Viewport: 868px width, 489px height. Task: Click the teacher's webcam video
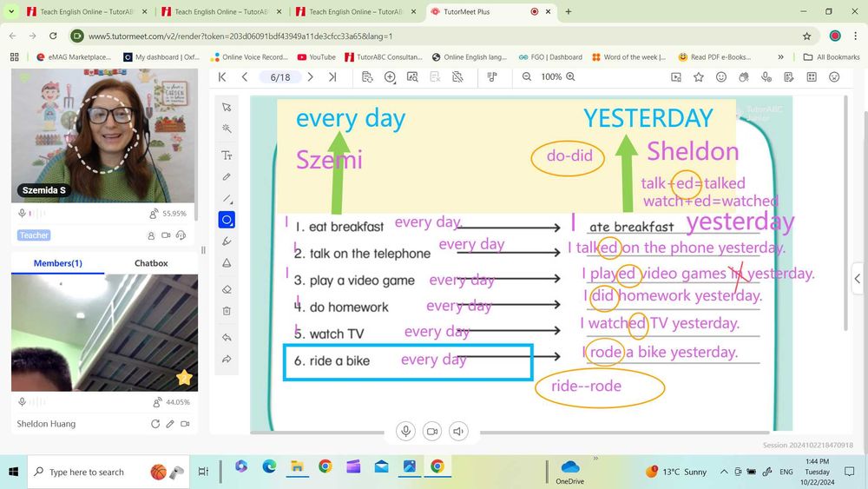tap(103, 135)
